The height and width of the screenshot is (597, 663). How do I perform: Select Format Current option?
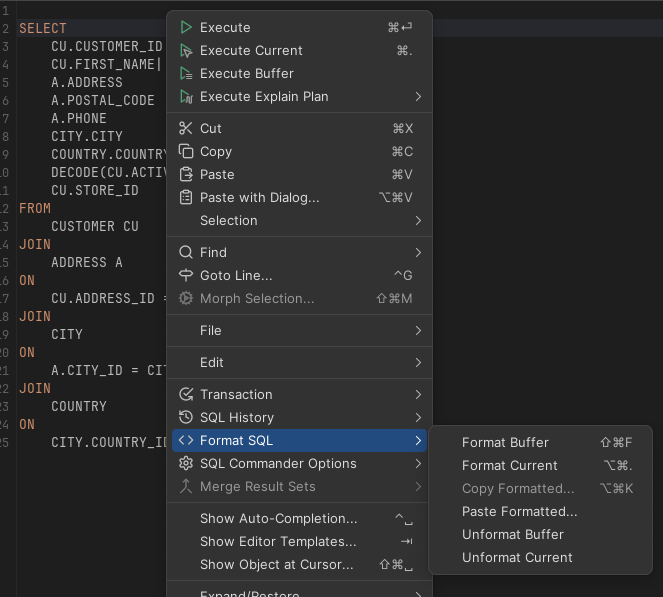tap(509, 465)
